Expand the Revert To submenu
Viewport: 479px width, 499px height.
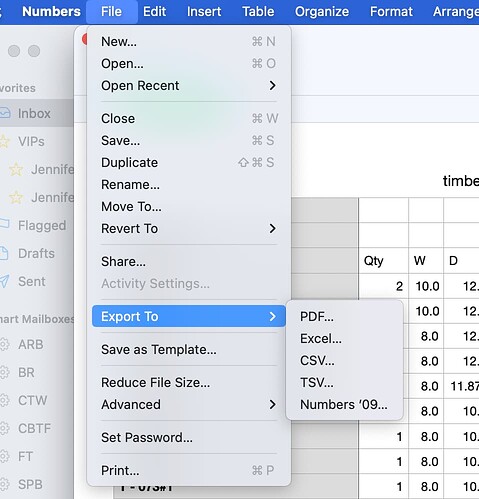[189, 229]
